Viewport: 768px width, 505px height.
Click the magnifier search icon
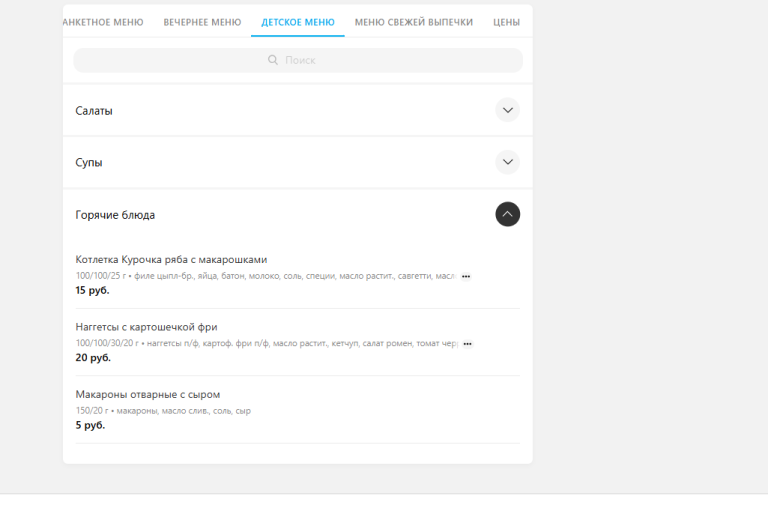click(x=273, y=60)
